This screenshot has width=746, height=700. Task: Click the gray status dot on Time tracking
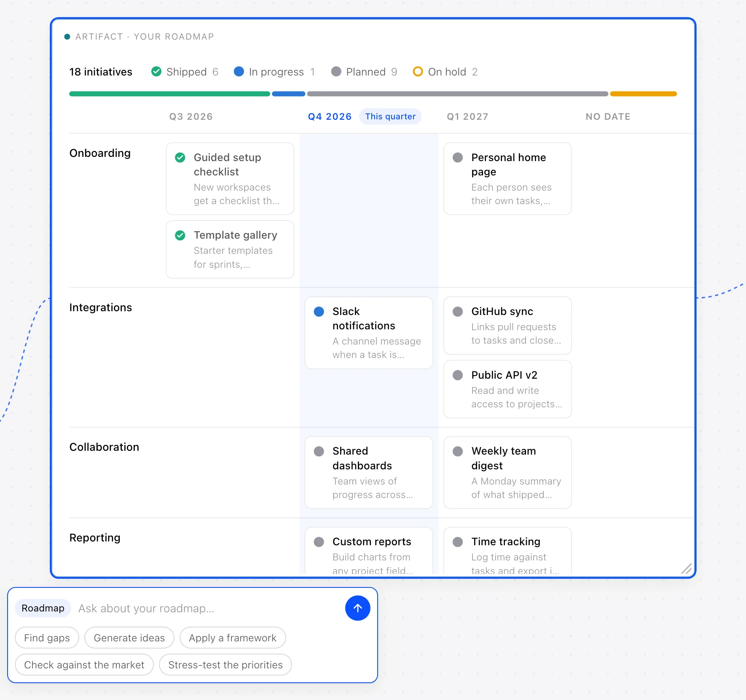tap(458, 542)
